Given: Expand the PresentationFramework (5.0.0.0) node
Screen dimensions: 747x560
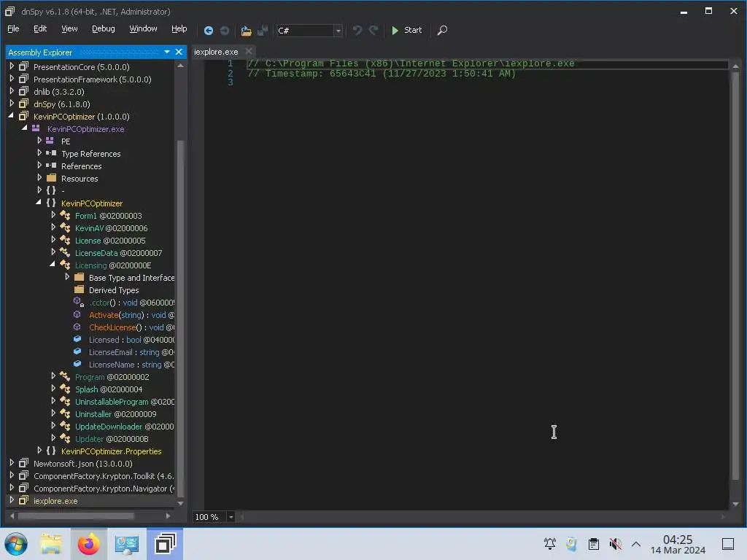Looking at the screenshot, I should pos(12,79).
